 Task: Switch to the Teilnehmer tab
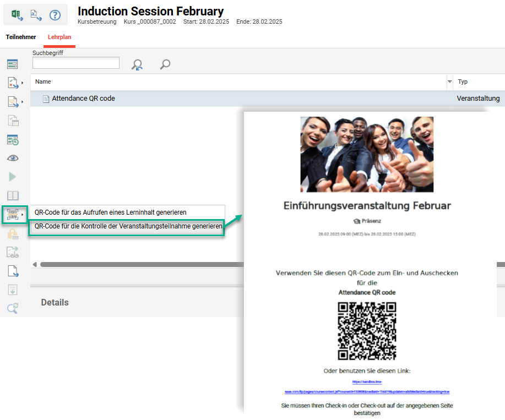click(21, 37)
